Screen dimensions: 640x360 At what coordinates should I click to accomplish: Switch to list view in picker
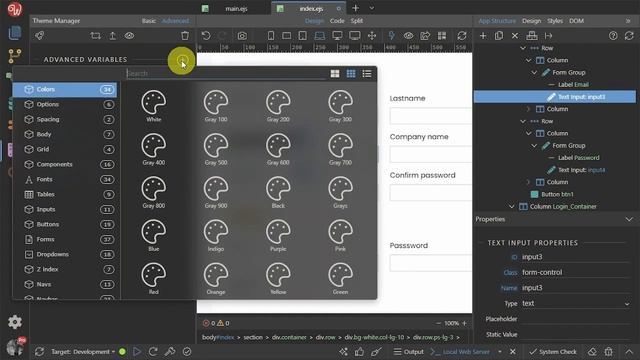(x=367, y=73)
